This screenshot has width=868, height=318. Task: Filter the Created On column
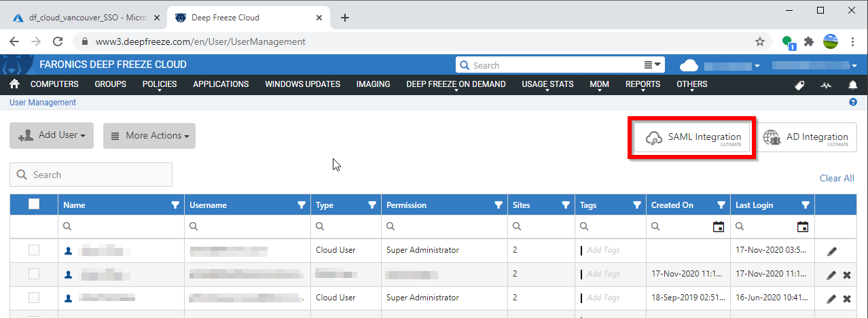(721, 205)
